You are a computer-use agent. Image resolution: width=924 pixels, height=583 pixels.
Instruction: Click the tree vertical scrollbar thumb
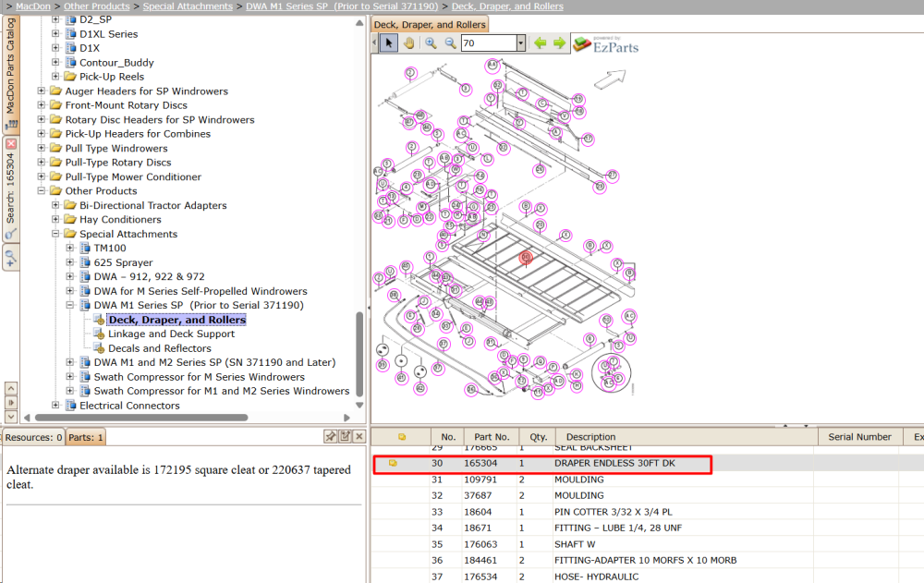pos(359,354)
